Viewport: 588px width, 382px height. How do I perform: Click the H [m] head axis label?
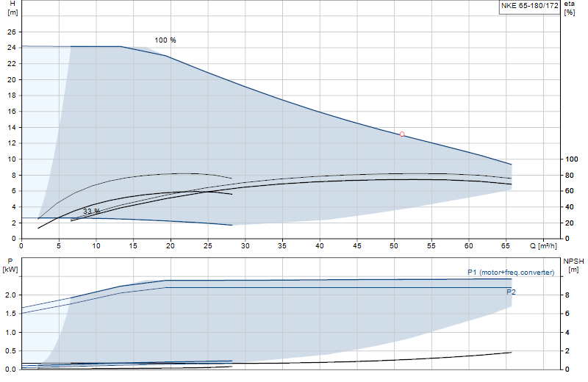coord(12,8)
